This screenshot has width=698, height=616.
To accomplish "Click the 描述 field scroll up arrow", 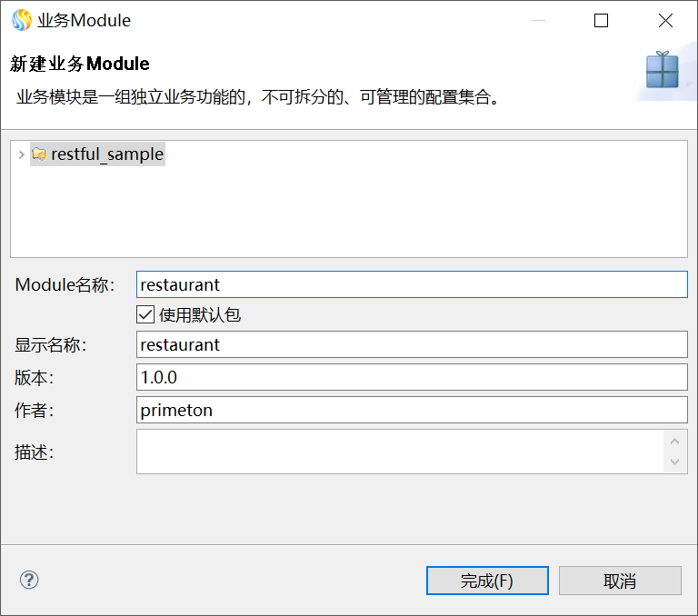I will (x=673, y=442).
